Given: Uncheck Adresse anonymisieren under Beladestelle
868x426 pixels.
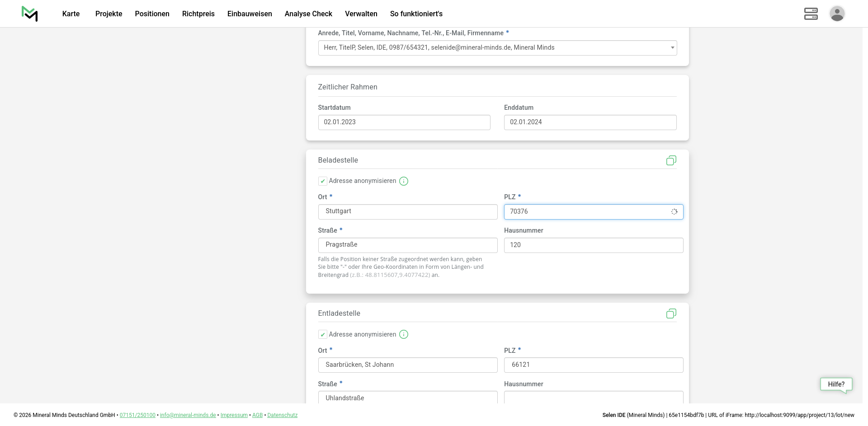Looking at the screenshot, I should [x=323, y=181].
